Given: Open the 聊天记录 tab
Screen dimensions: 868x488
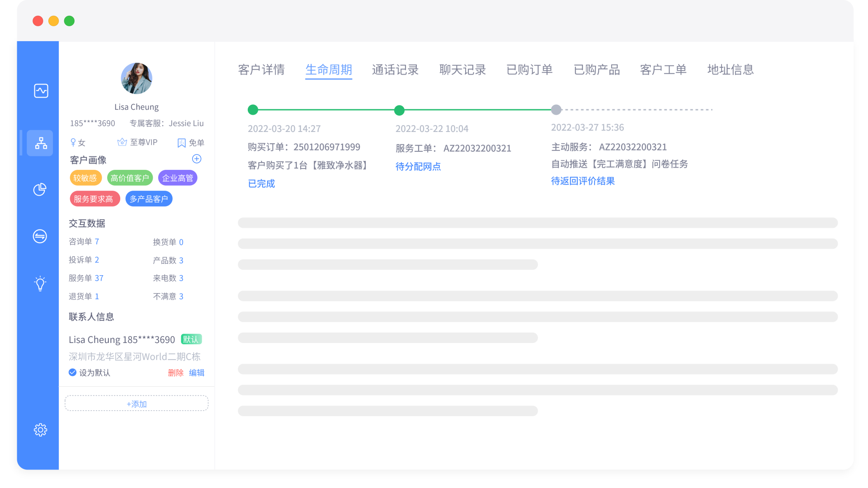Looking at the screenshot, I should (x=462, y=70).
